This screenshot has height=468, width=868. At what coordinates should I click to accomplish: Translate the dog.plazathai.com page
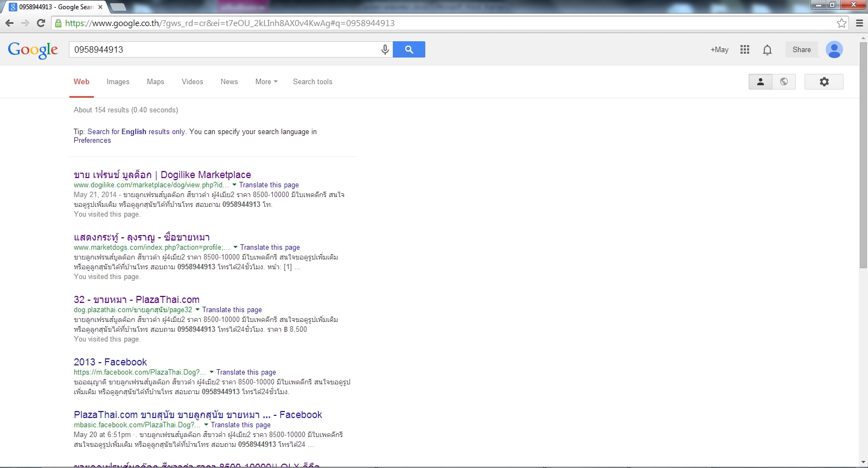(x=232, y=309)
